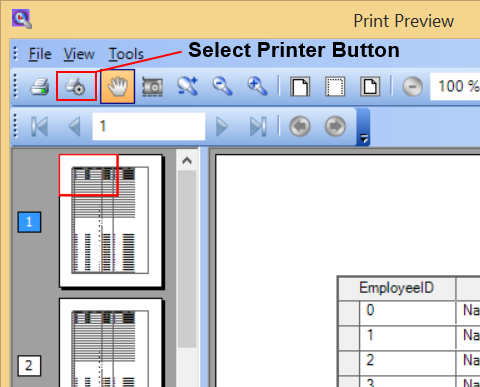This screenshot has height=387, width=480.
Task: Open the File menu
Action: [40, 54]
